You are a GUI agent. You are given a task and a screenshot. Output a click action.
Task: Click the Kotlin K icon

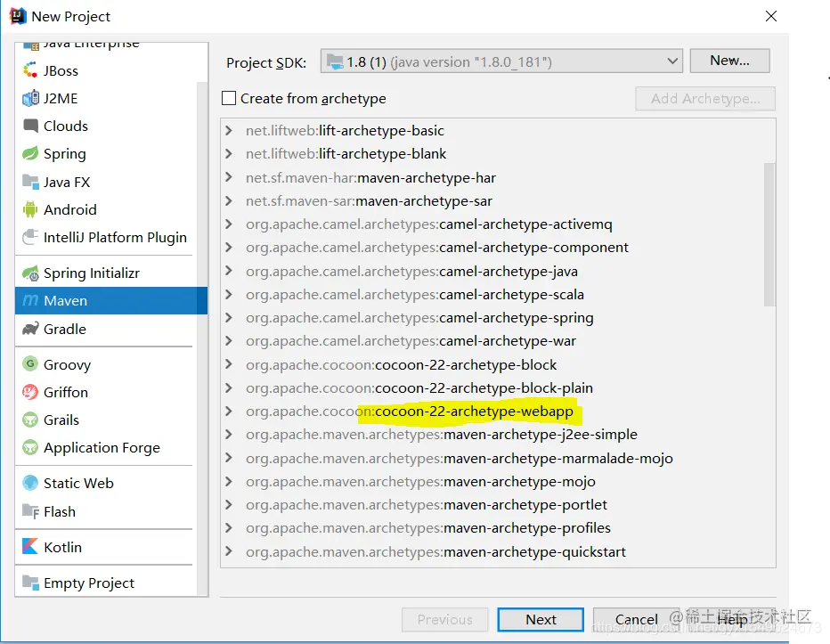tap(30, 547)
